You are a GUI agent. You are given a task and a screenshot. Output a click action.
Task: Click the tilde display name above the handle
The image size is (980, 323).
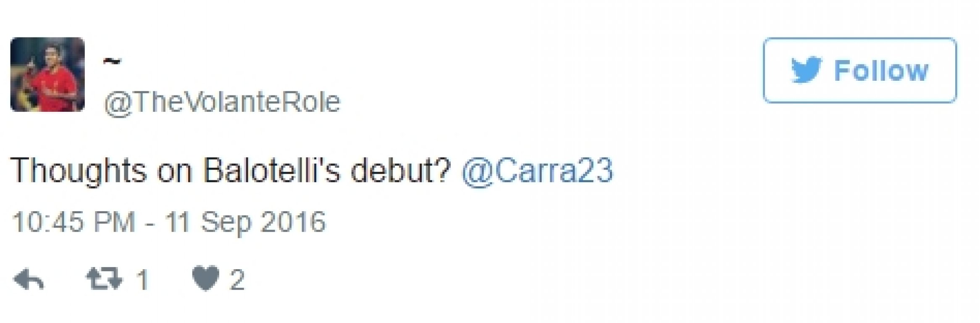coord(112,62)
